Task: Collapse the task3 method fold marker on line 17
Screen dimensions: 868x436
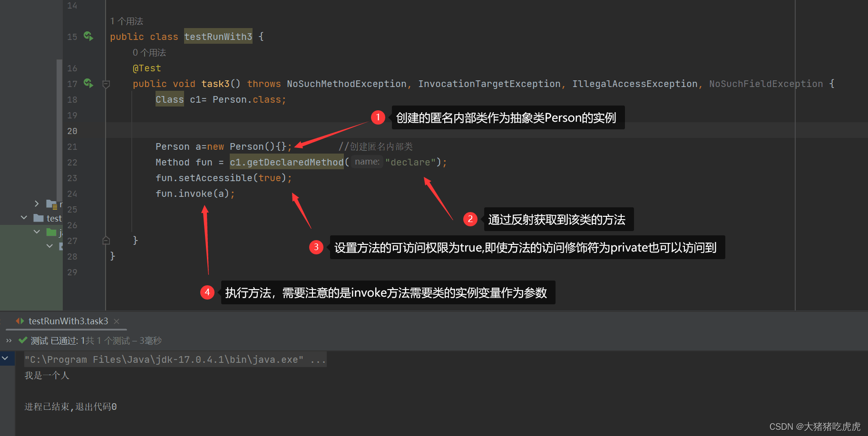Action: tap(107, 84)
